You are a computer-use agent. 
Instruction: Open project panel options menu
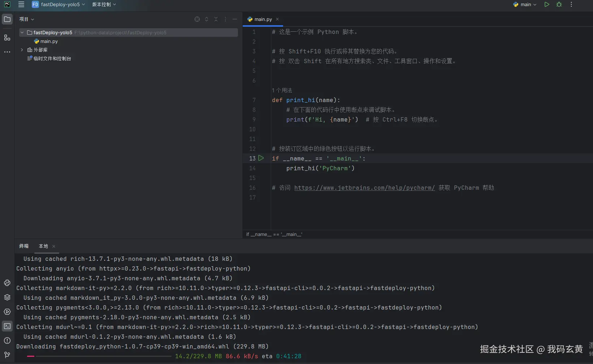[x=225, y=19]
